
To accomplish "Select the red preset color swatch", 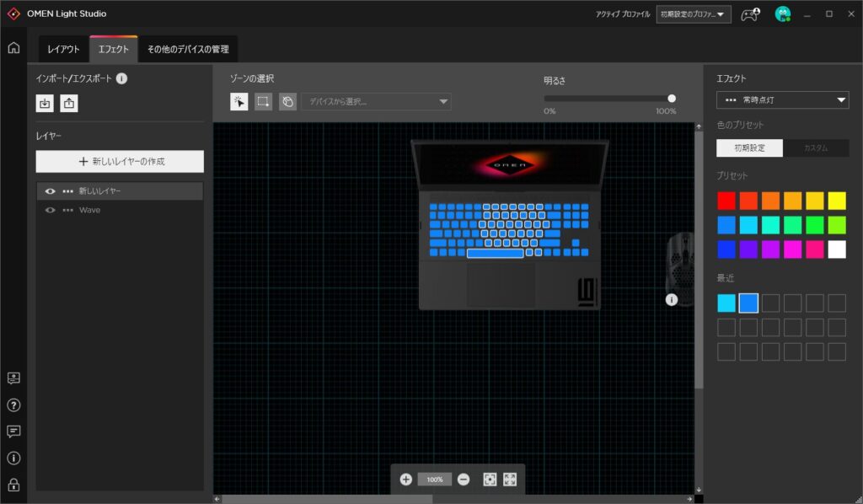I will click(x=726, y=201).
